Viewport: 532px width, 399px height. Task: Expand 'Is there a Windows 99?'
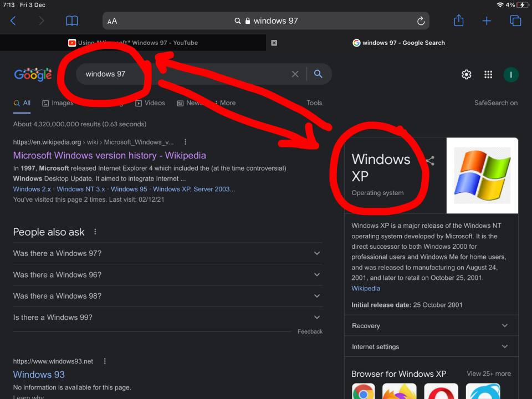(167, 317)
